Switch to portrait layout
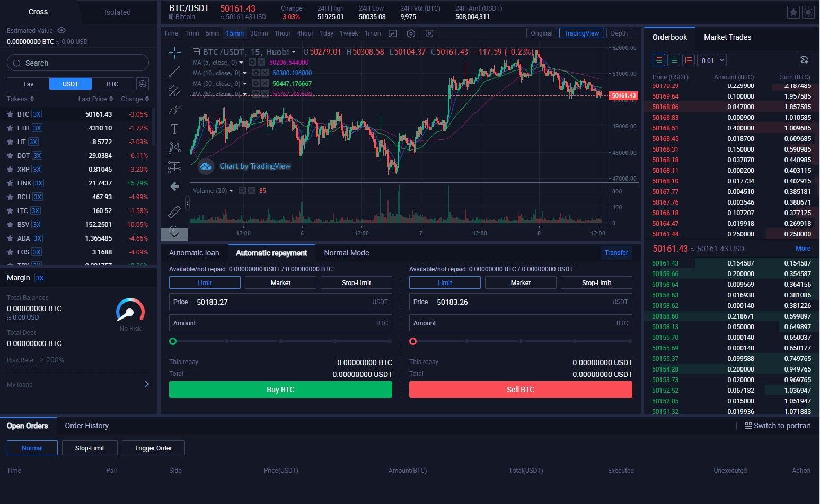Viewport: 820px width, 504px height. (x=778, y=426)
